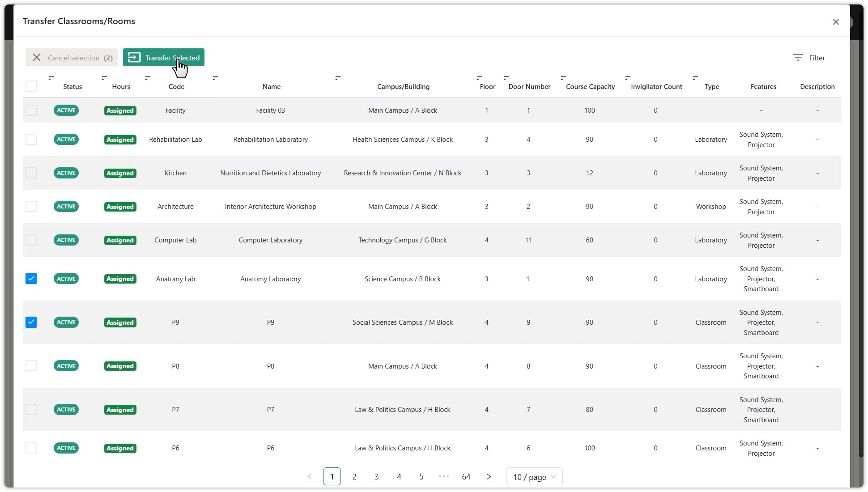This screenshot has width=868, height=492.
Task: Click the sort icon for Hours column
Action: tap(104, 78)
